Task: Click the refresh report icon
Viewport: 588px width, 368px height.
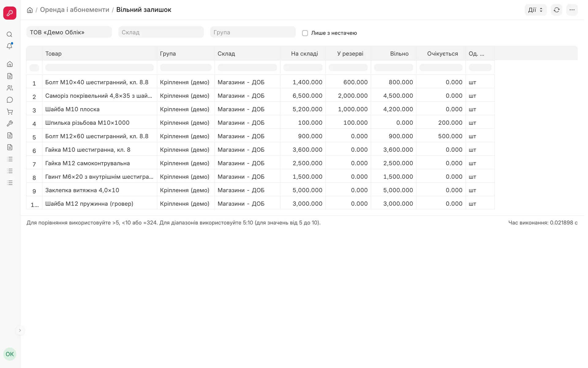Action: click(x=556, y=10)
